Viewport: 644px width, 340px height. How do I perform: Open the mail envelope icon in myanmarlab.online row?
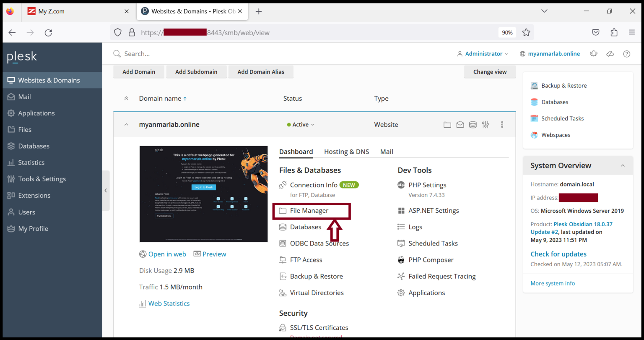[x=460, y=125]
